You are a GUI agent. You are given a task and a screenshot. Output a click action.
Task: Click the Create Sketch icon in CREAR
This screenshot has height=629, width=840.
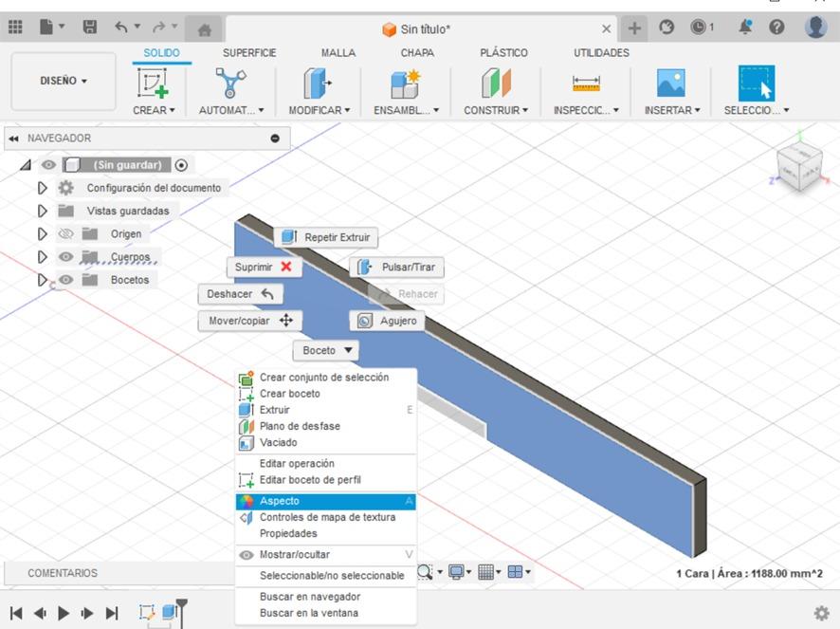tap(152, 83)
